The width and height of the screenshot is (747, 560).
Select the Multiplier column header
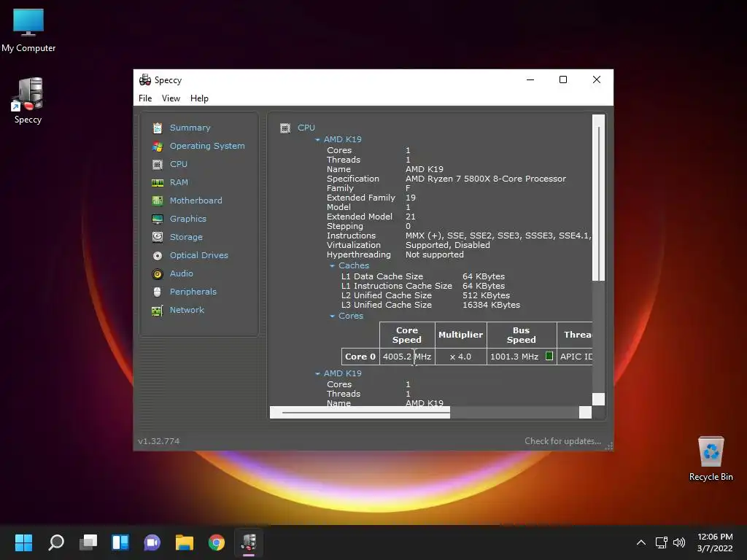click(x=461, y=335)
